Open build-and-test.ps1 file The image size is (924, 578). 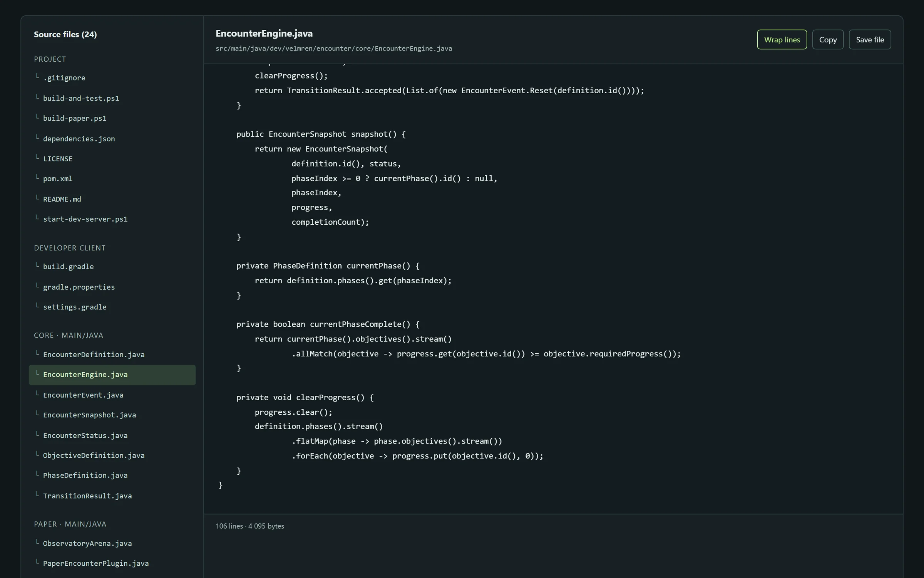pos(112,98)
